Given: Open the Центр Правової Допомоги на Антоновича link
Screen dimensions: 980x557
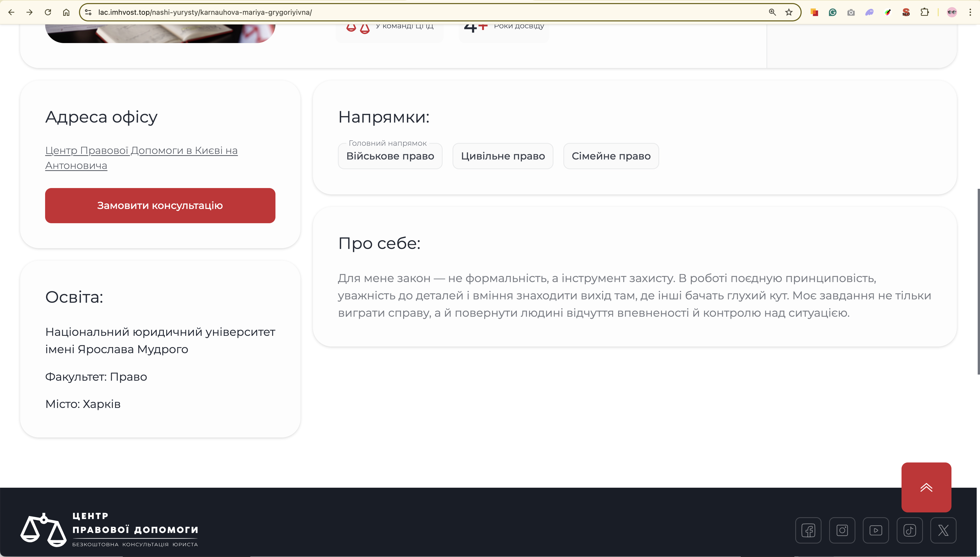Looking at the screenshot, I should pyautogui.click(x=141, y=151).
